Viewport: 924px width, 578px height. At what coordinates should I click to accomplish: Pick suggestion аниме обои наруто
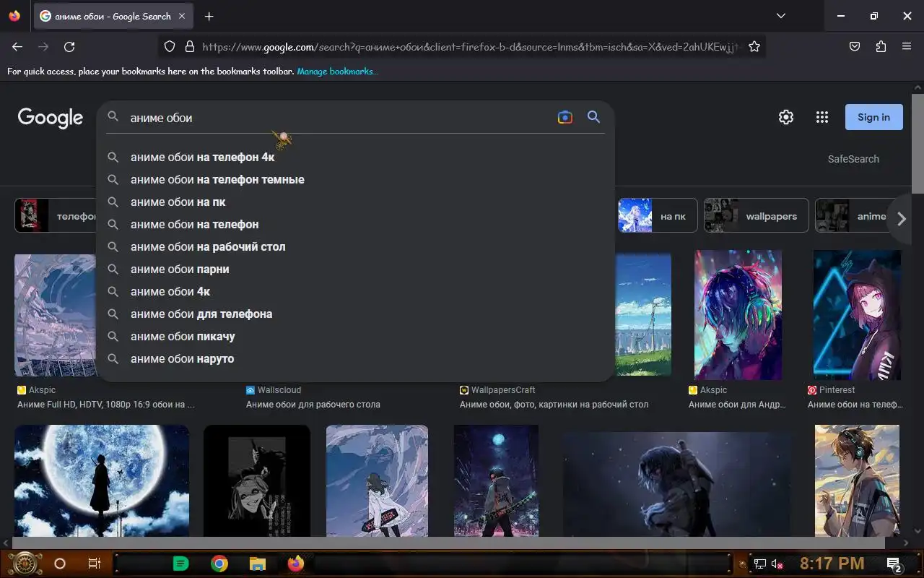coord(355,358)
